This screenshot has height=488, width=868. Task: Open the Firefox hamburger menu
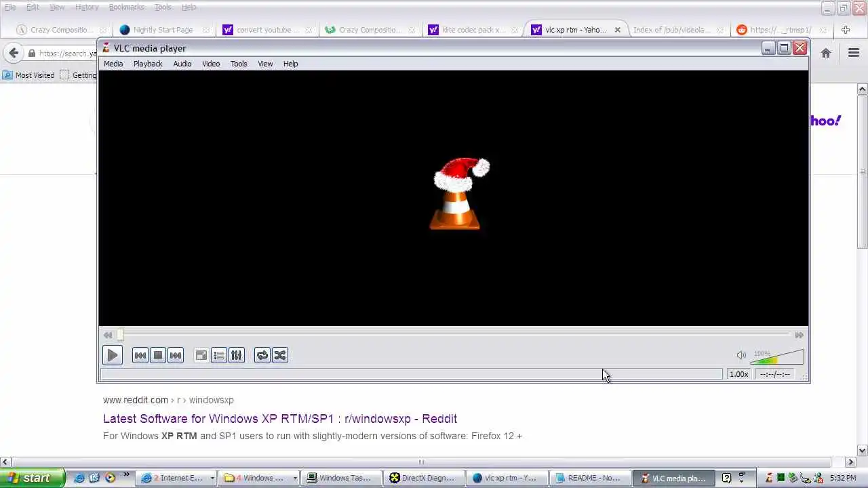click(x=854, y=53)
